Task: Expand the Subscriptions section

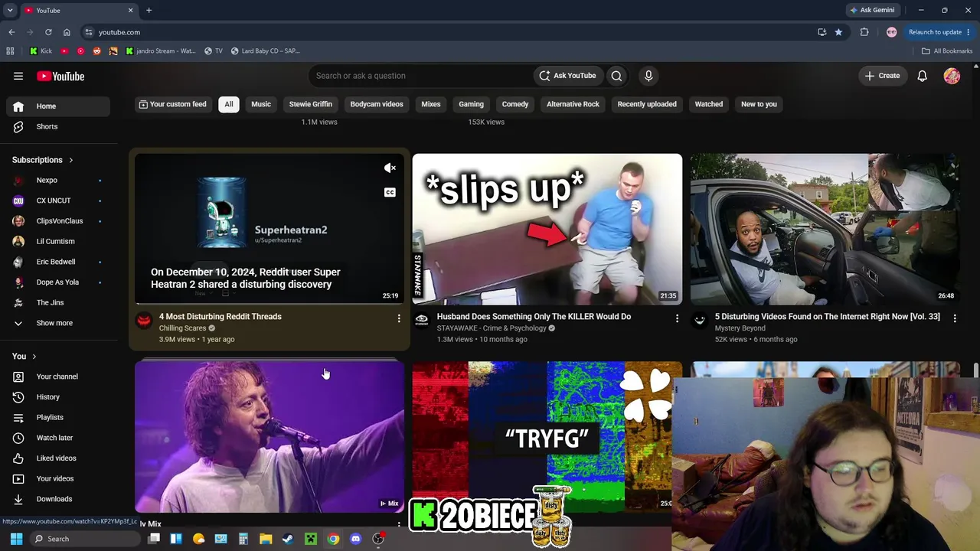Action: click(43, 160)
